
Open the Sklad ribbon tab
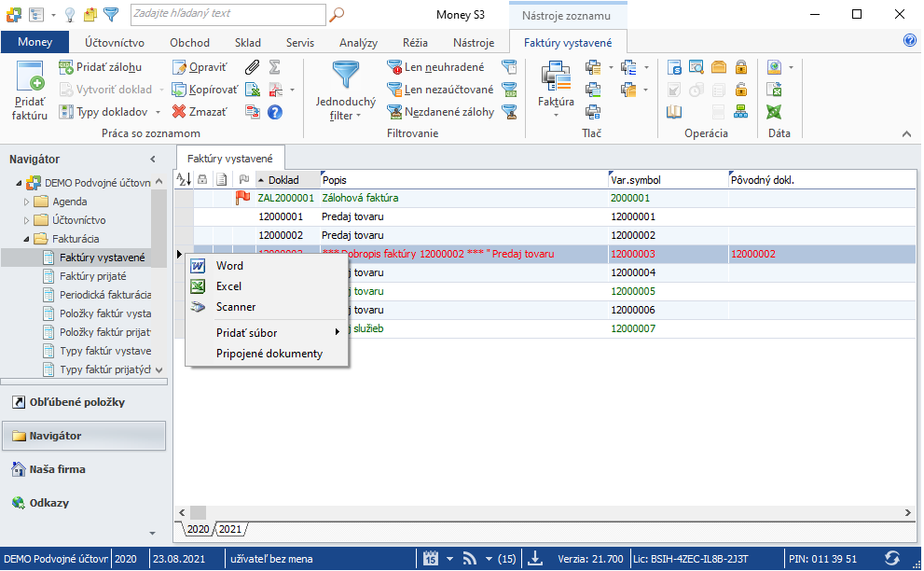tap(247, 43)
